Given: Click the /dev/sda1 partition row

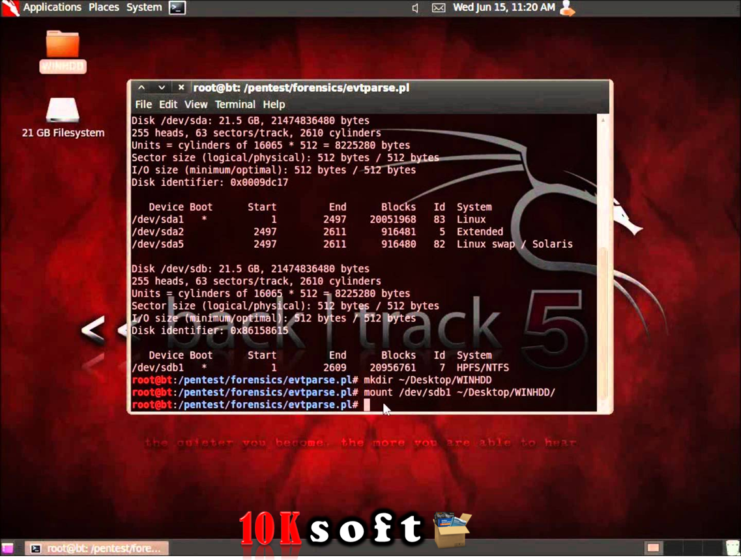Looking at the screenshot, I should [x=309, y=219].
